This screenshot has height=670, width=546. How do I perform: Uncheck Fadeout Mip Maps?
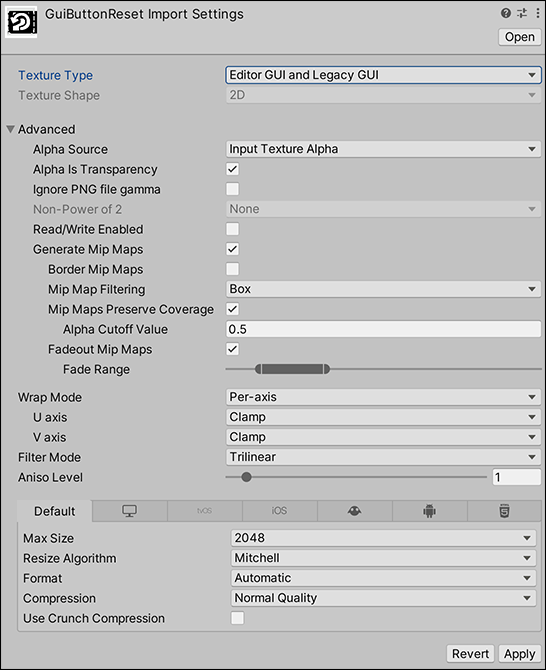click(x=233, y=349)
